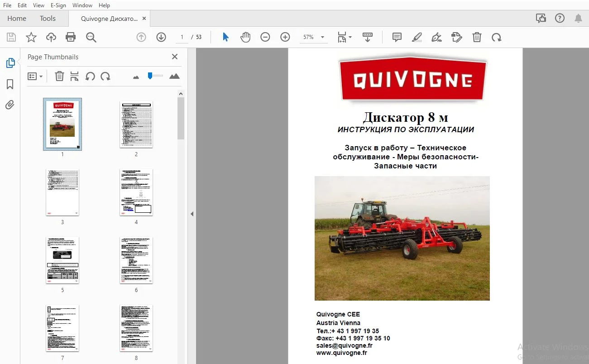Screen dimensions: 589x364
Task: Click the current page number field
Action: pyautogui.click(x=182, y=37)
